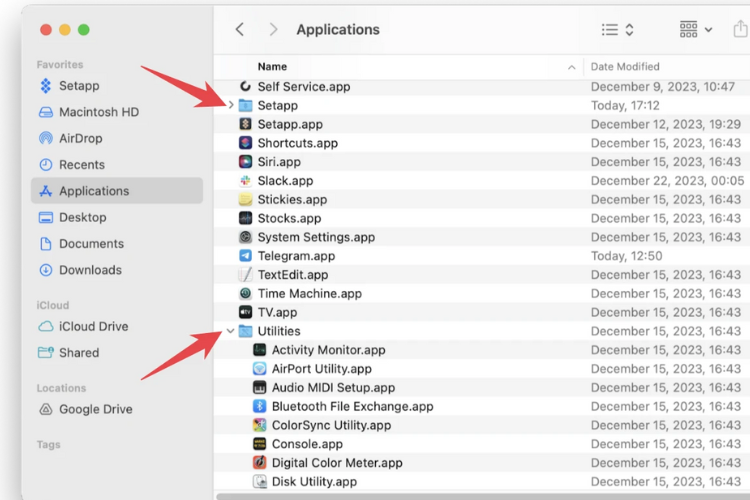Select the Digital Color Meter.app icon
This screenshot has height=500, width=750.
(259, 463)
